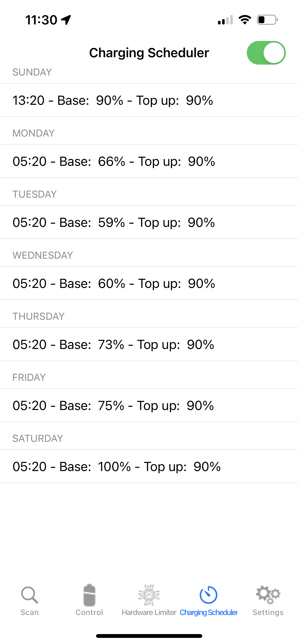Switch to the Hardware Limiter tab label
The image size is (298, 644).
(149, 612)
